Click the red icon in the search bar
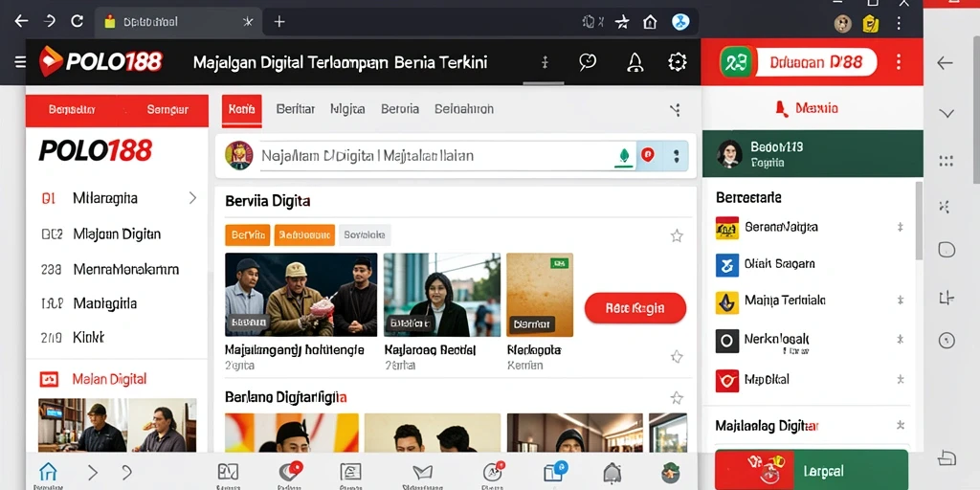Viewport: 980px width, 490px height. click(648, 155)
